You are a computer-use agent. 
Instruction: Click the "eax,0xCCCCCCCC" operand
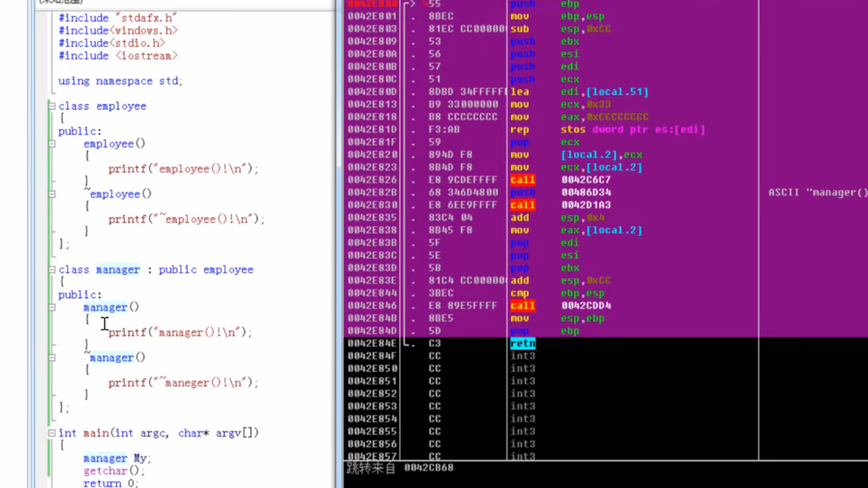[x=605, y=117]
